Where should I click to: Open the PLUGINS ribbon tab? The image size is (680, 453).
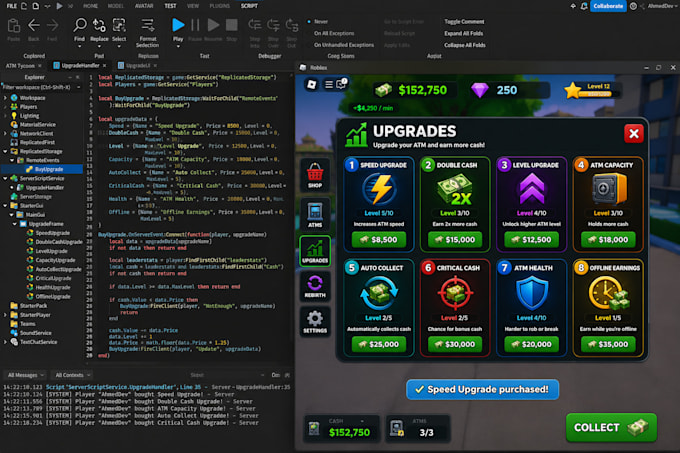220,6
